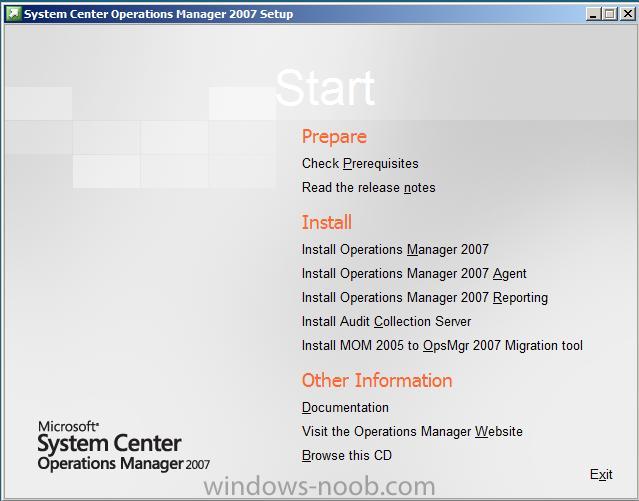Open Install MOM 2005 to OpsMgr 2007 Migration tool
This screenshot has height=501, width=639.
tap(442, 346)
